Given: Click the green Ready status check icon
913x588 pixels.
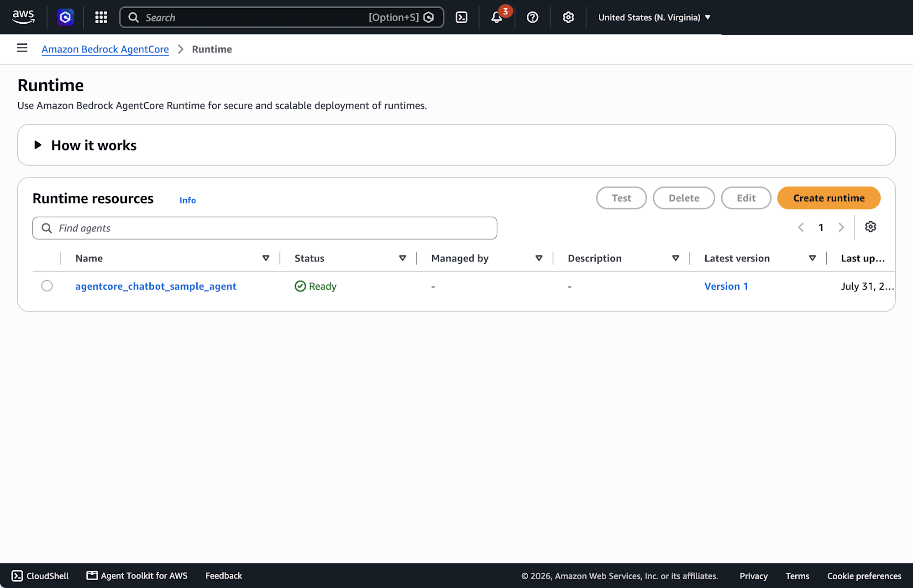Looking at the screenshot, I should coord(300,286).
